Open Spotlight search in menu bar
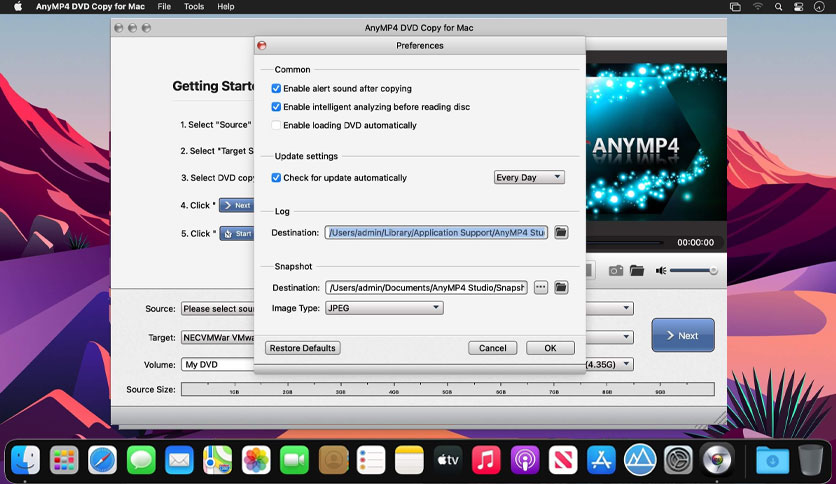The height and width of the screenshot is (484, 836). (x=778, y=7)
